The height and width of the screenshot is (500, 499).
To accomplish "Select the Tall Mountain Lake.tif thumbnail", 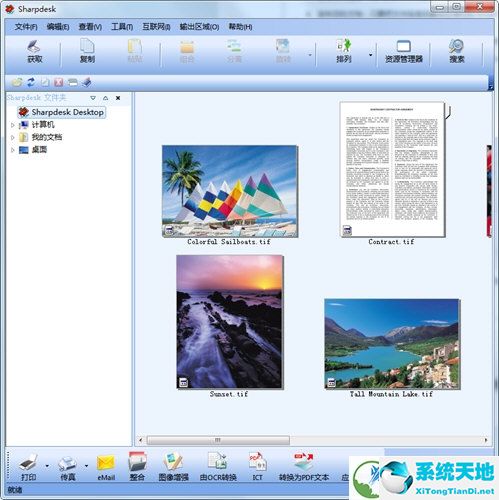I will pyautogui.click(x=392, y=344).
